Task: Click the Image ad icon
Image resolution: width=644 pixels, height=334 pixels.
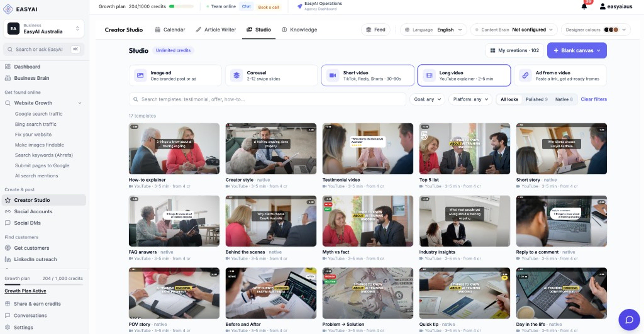Action: pyautogui.click(x=140, y=75)
